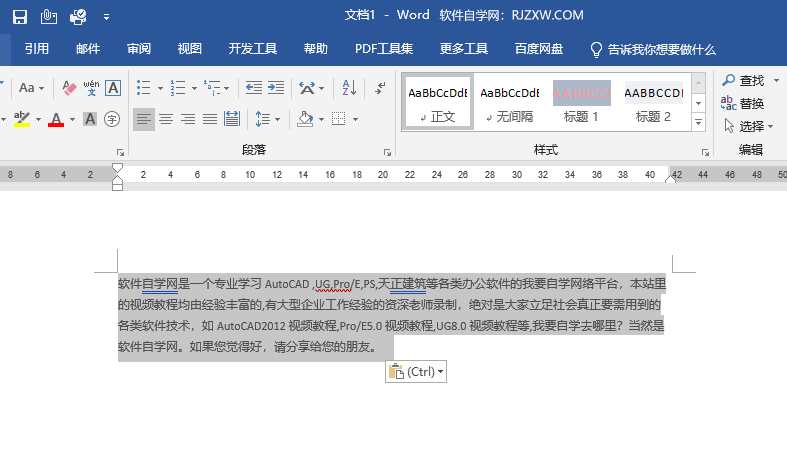The image size is (787, 453).
Task: Expand the full styles gallery
Action: tap(698, 122)
